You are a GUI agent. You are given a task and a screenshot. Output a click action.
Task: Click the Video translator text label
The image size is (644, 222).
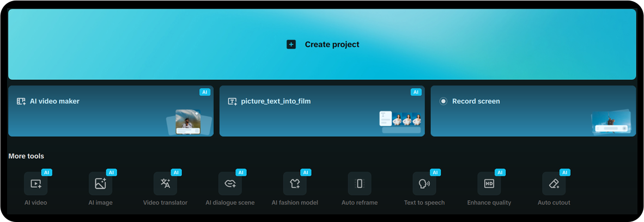tap(165, 202)
